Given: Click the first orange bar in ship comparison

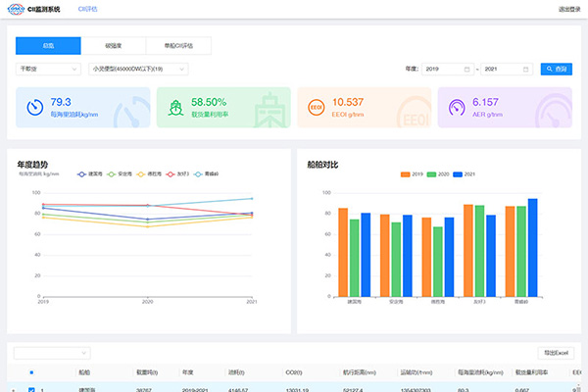Looking at the screenshot, I should coord(343,253).
